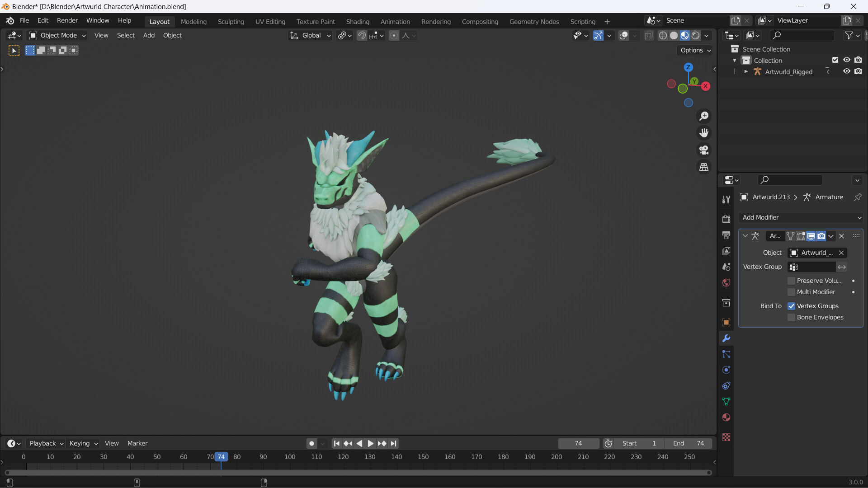Switch viewport to rendered shading mode
The image size is (868, 488).
click(x=696, y=35)
